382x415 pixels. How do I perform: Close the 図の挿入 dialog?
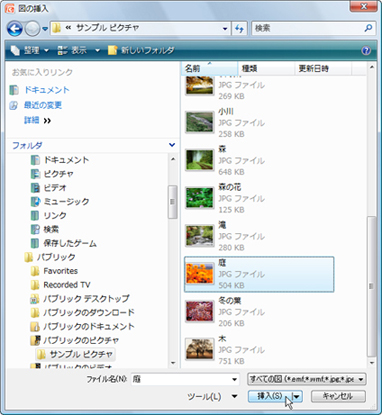363,6
